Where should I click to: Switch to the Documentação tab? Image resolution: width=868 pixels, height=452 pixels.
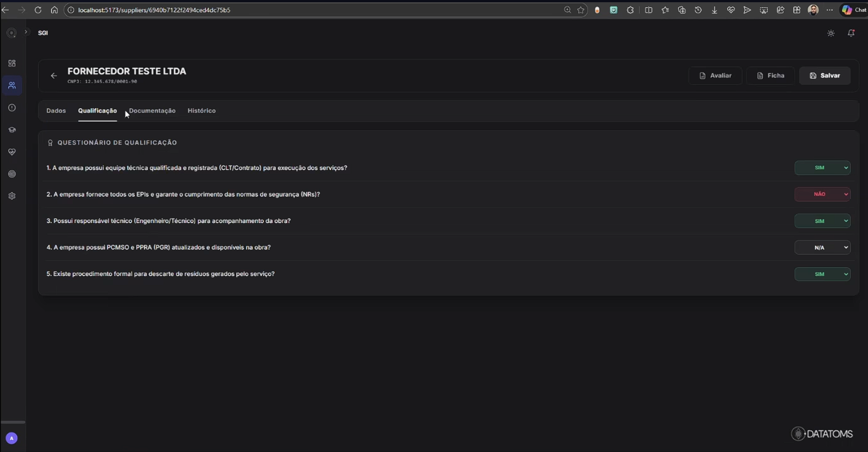(x=152, y=111)
